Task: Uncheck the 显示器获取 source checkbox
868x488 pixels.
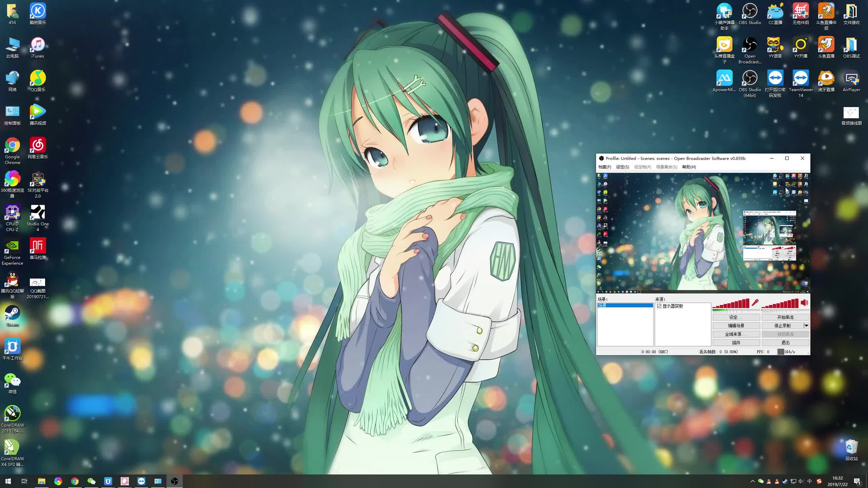Action: point(659,306)
